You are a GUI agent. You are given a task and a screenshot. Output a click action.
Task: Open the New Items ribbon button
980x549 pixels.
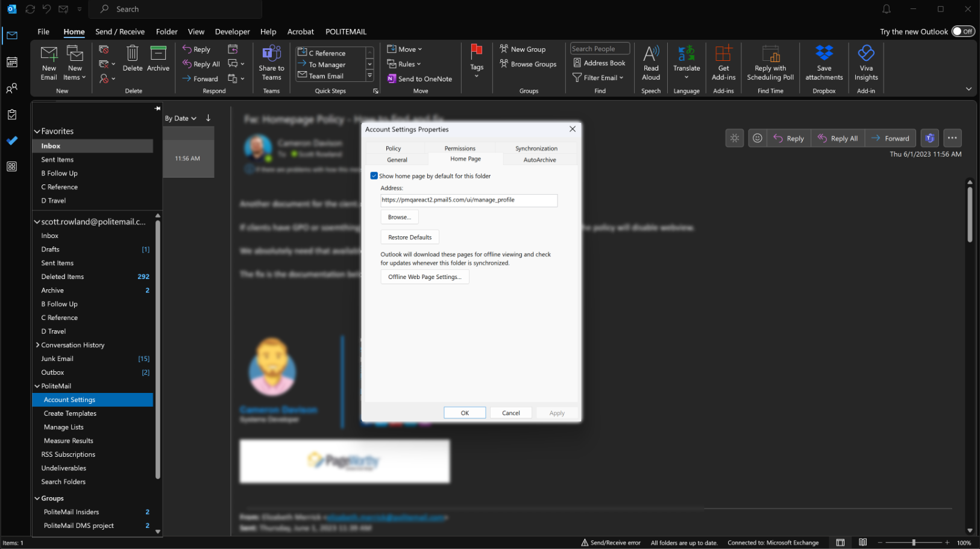pos(75,63)
